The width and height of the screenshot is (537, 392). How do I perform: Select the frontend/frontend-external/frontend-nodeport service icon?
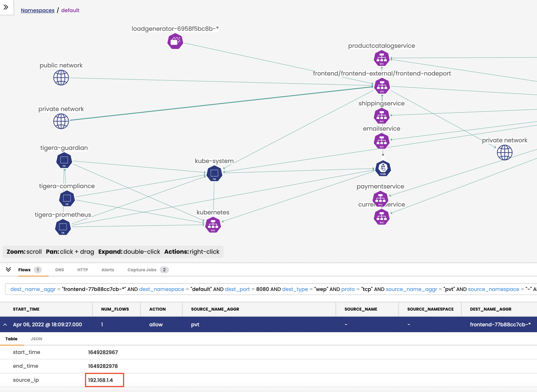click(382, 86)
